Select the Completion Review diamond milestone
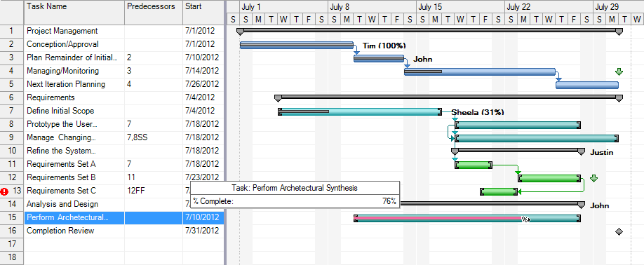644x265 pixels. point(619,232)
